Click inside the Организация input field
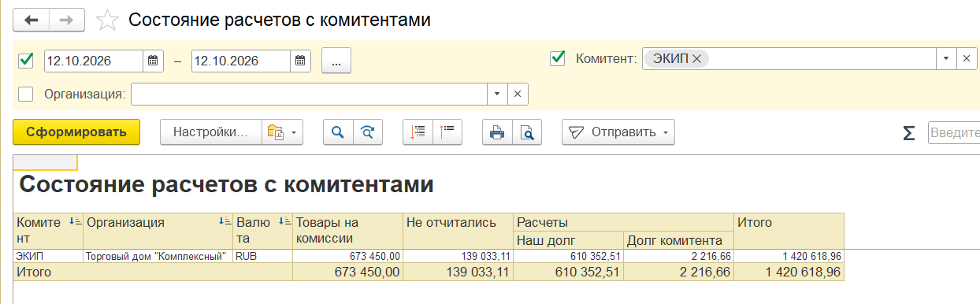The image size is (980, 304). point(309,94)
